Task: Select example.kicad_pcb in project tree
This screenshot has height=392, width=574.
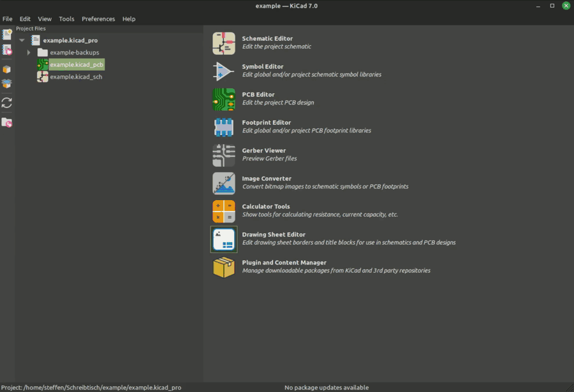Action: point(77,65)
